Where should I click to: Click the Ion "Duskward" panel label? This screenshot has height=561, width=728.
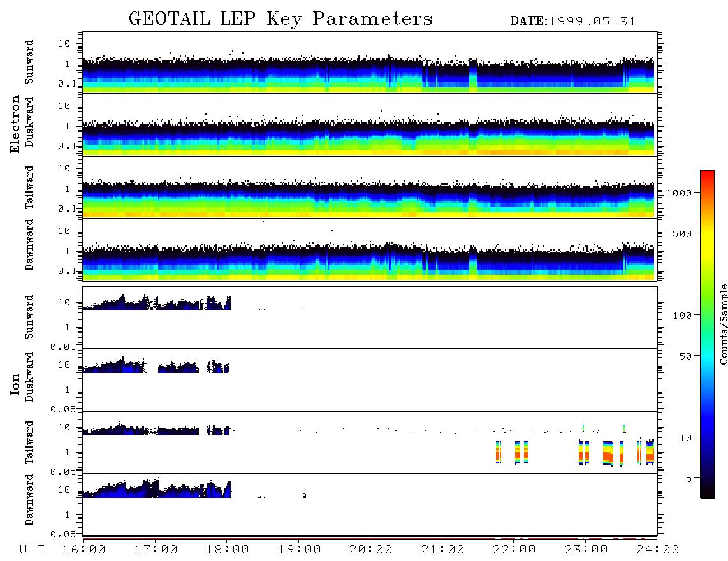tap(29, 377)
